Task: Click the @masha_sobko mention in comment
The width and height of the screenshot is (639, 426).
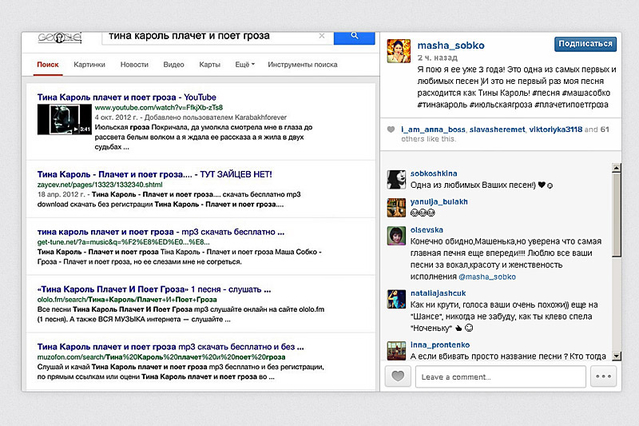Action: tap(487, 277)
